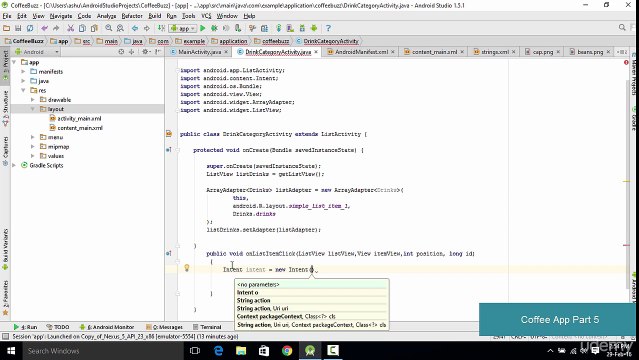
Task: Collapse the res folder in tree
Action: tap(23, 90)
